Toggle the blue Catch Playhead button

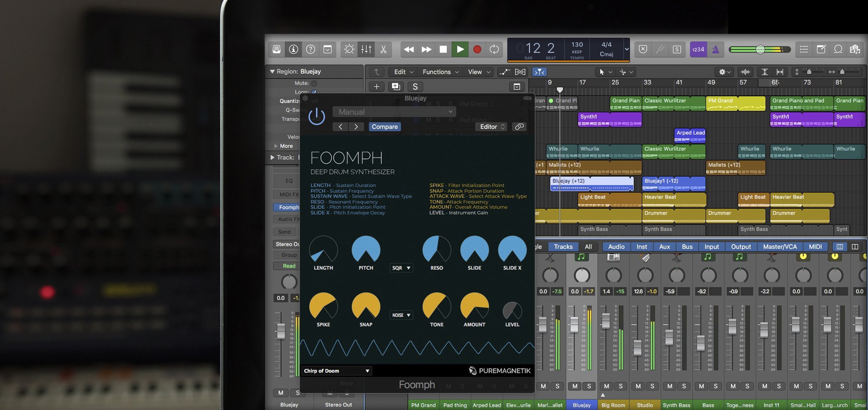[x=539, y=72]
